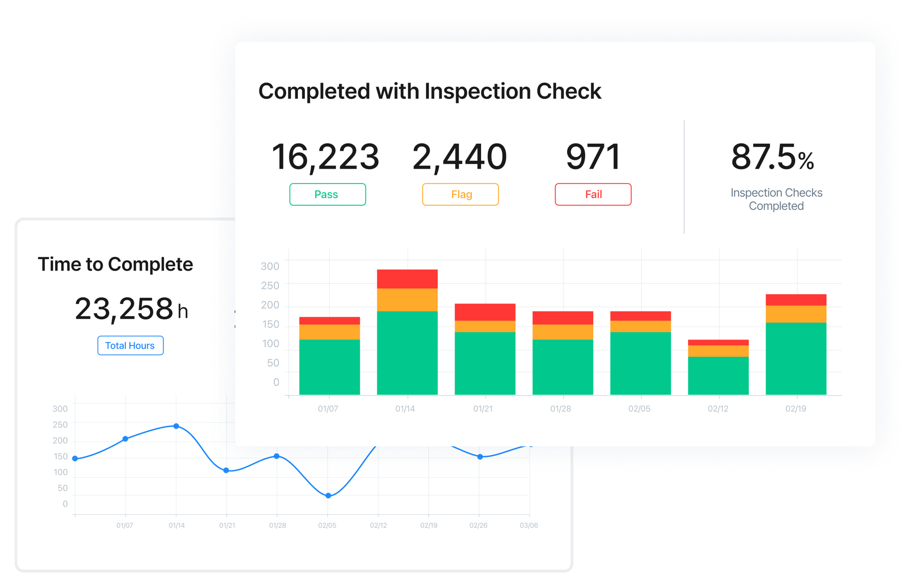
Task: Click the 02/19 bar in inspection chart
Action: click(x=796, y=344)
